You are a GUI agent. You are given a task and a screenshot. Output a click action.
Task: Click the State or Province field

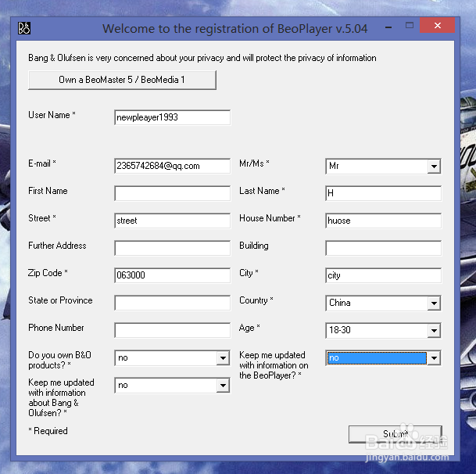(x=173, y=303)
